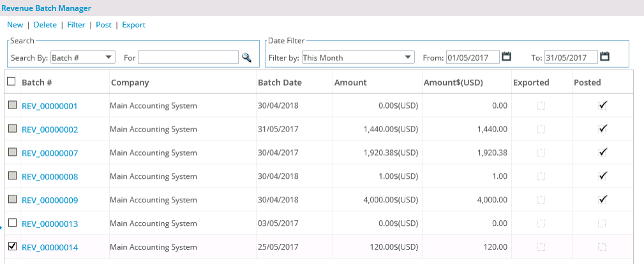Click the Post action link
Viewport: 644px width, 272px height.
103,25
